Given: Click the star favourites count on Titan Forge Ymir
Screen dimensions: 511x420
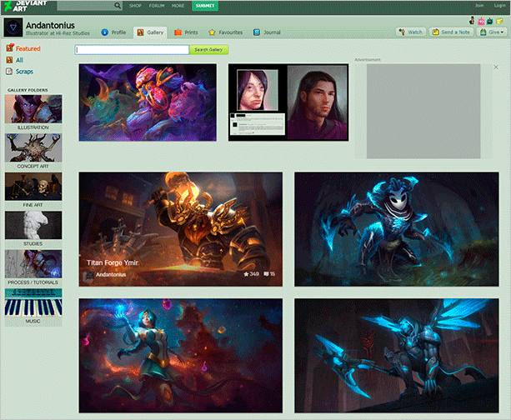Looking at the screenshot, I should point(252,273).
